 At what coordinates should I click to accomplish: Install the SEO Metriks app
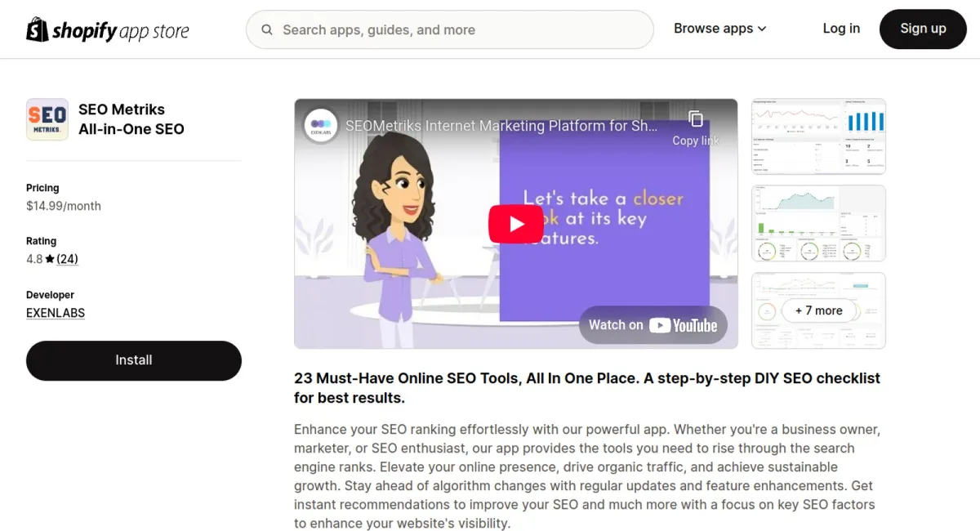point(134,360)
